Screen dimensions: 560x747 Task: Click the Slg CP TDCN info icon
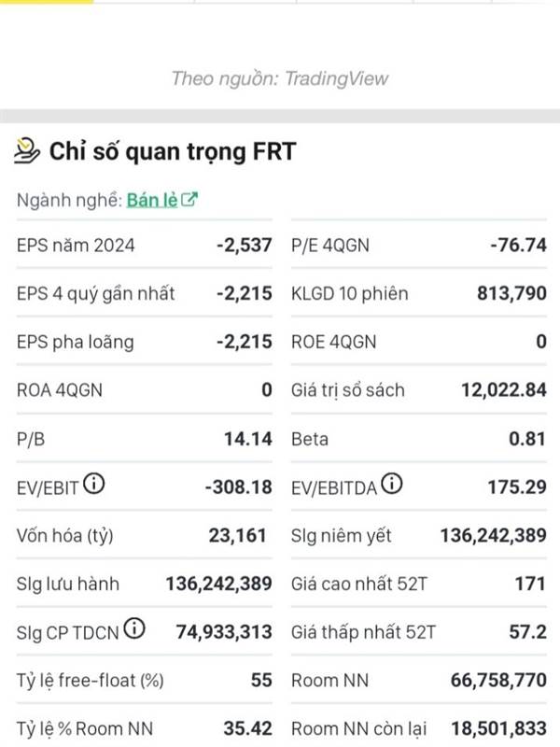134,628
